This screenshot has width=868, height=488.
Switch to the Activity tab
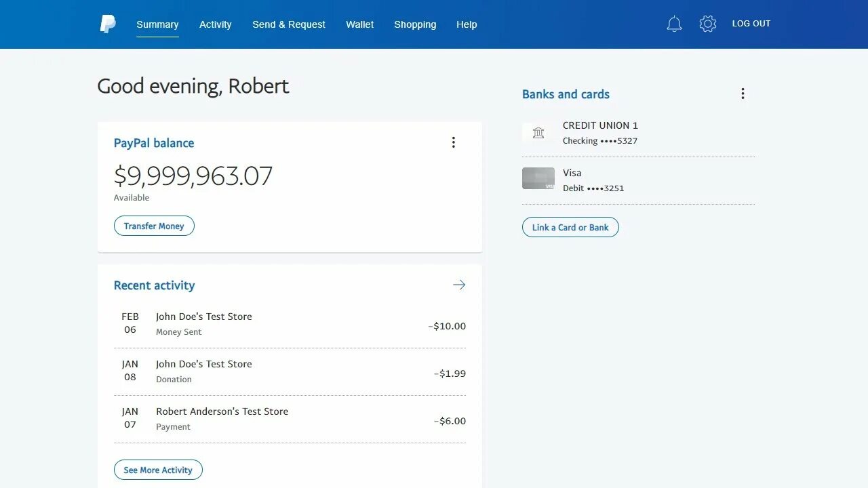click(x=215, y=24)
